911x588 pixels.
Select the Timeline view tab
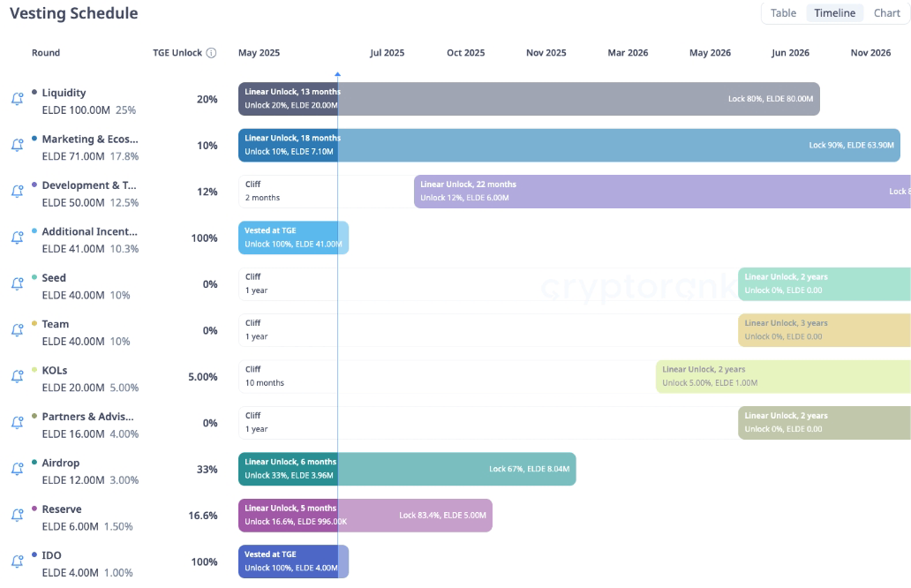click(x=834, y=13)
